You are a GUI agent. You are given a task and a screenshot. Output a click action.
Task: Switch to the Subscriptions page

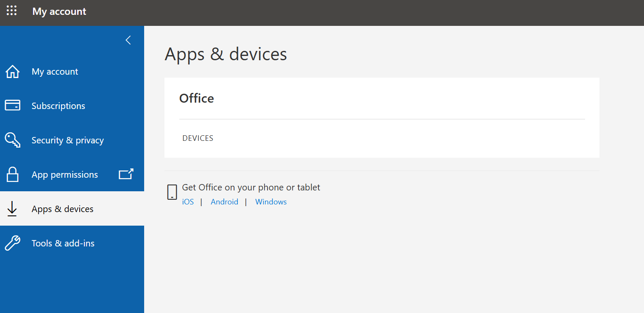pyautogui.click(x=58, y=105)
